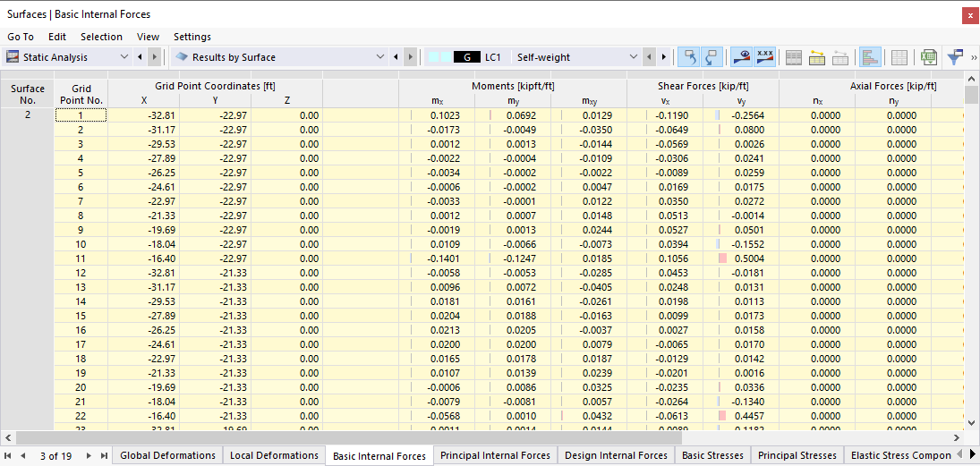The height and width of the screenshot is (466, 980).
Task: Switch to Elastic Stress Components tab
Action: tap(901, 455)
